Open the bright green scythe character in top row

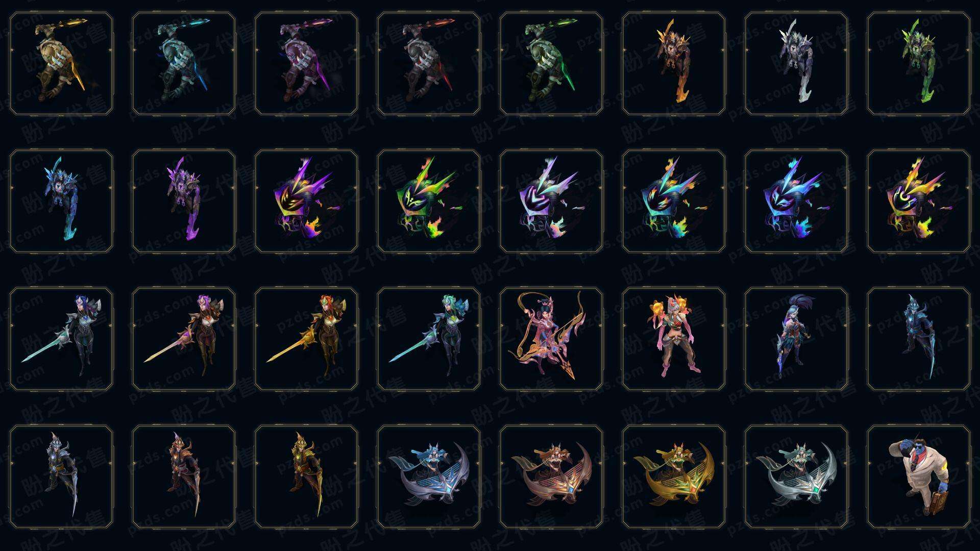pos(919,63)
